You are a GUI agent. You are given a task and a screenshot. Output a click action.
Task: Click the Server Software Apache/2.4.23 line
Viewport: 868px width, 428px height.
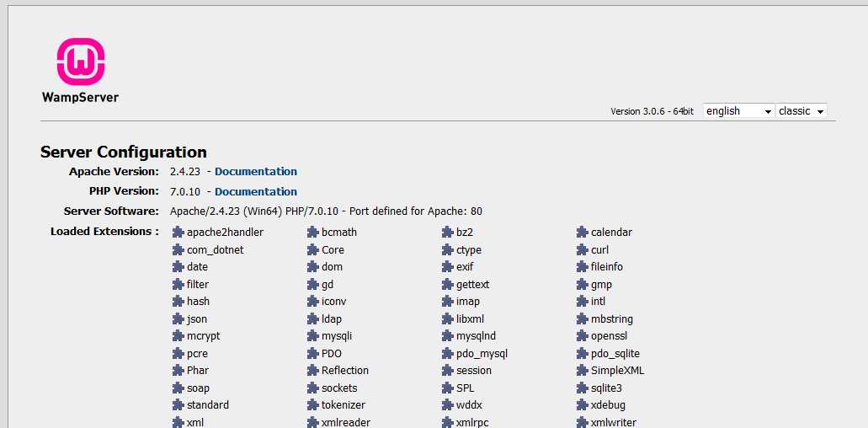tap(326, 211)
